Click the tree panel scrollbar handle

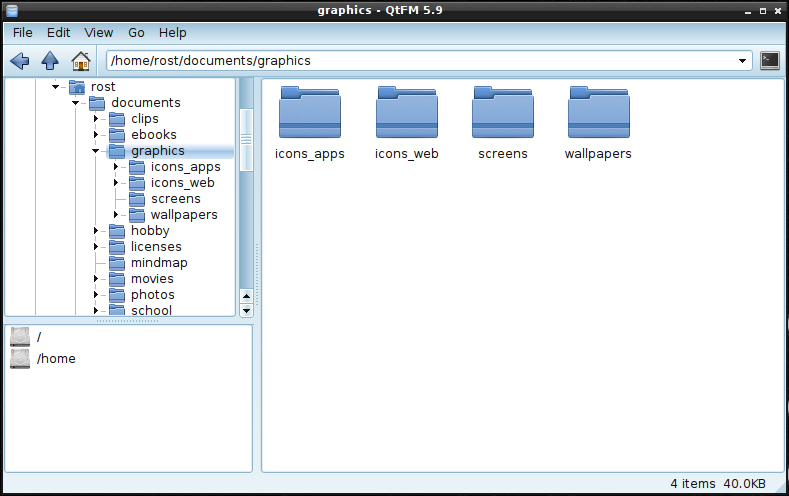246,140
